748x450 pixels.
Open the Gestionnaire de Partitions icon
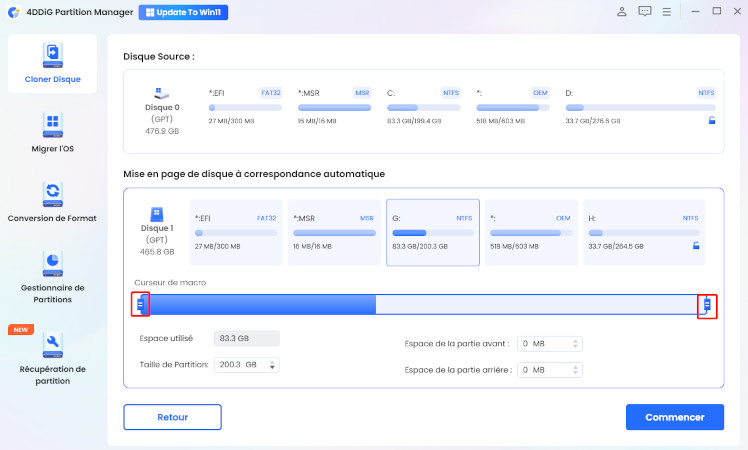pyautogui.click(x=53, y=263)
